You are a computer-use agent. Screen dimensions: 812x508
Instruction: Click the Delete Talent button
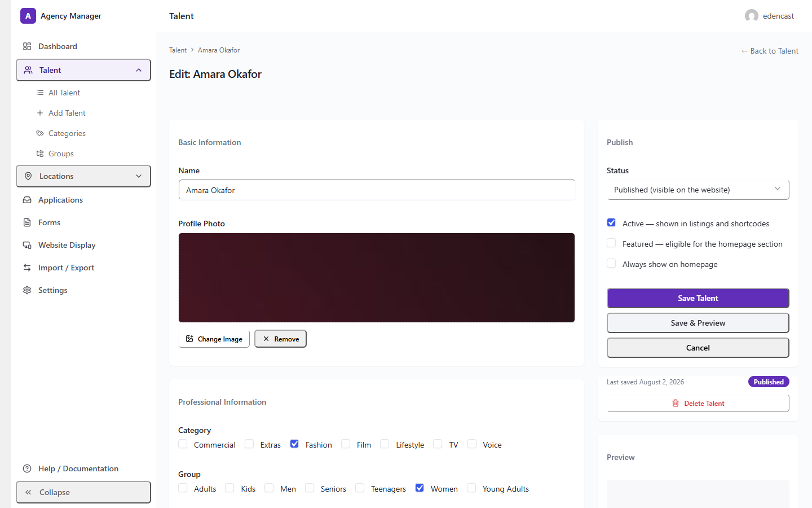coord(698,403)
